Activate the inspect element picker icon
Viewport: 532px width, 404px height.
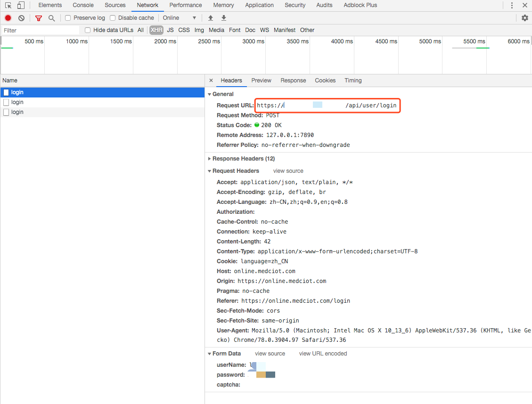pyautogui.click(x=8, y=6)
